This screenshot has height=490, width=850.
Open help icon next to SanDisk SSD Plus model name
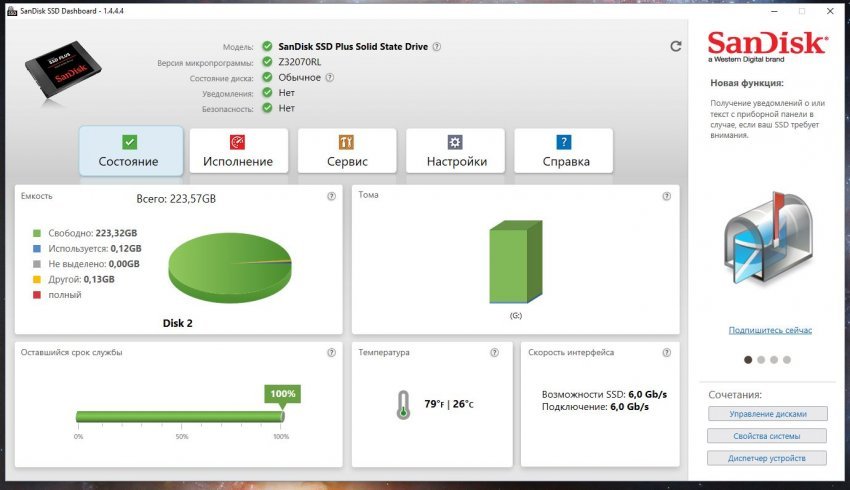[437, 47]
